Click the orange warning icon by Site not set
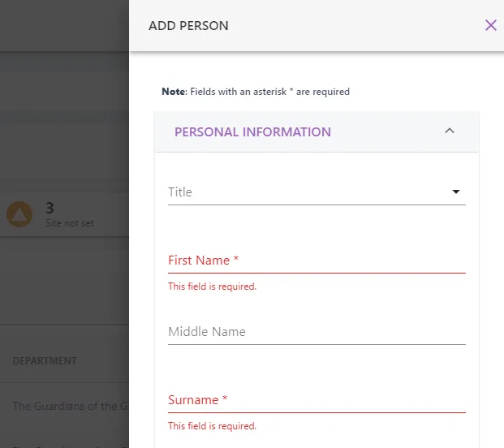This screenshot has width=504, height=448. pos(19,214)
